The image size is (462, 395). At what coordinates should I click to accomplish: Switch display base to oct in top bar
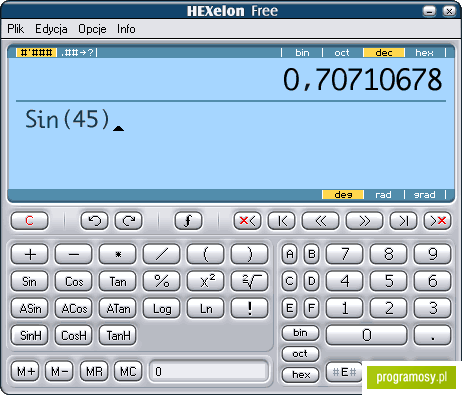point(342,53)
